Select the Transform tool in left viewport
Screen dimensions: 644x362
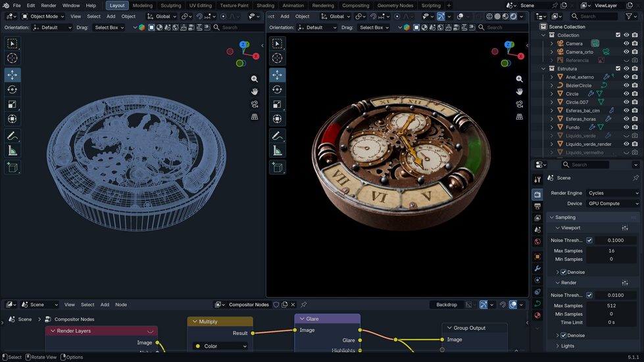(12, 119)
